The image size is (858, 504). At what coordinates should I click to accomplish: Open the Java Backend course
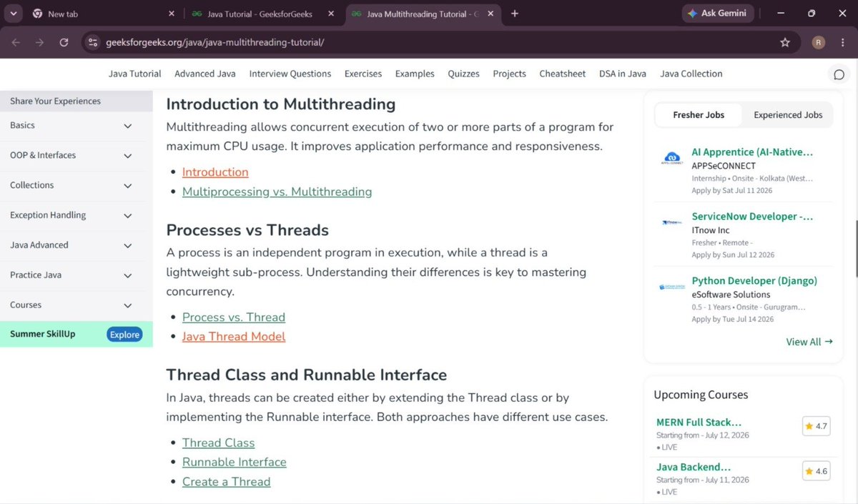[694, 468]
